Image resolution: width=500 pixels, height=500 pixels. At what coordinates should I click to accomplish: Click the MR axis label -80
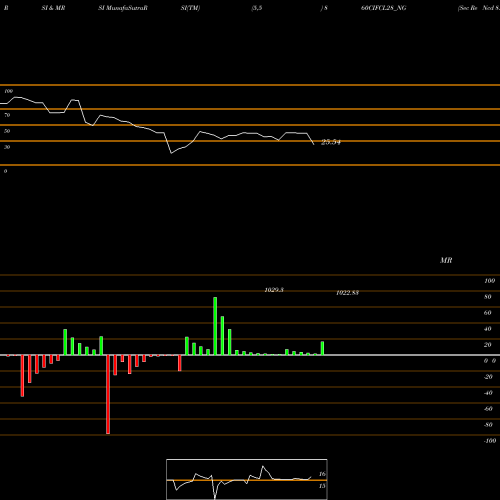488,425
